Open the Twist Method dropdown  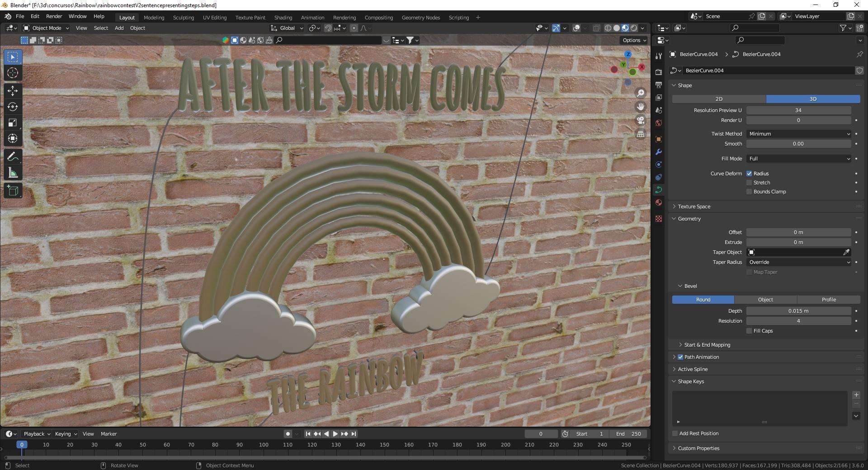click(799, 134)
